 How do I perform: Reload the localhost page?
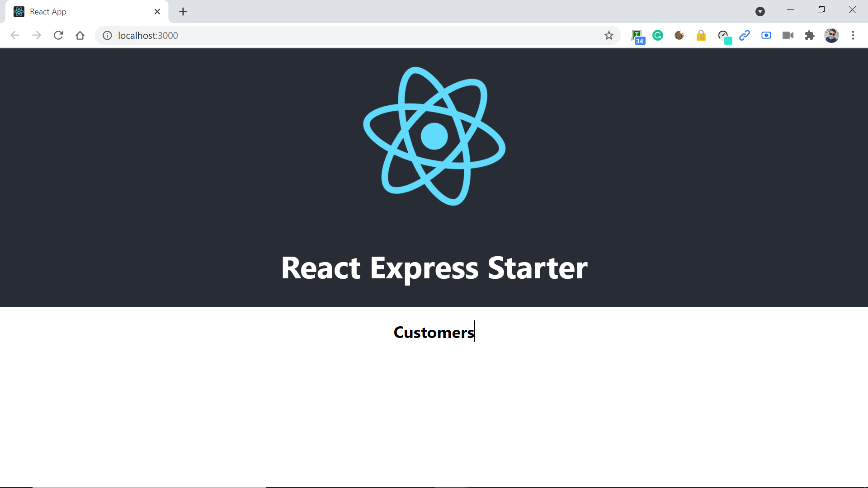(x=58, y=35)
